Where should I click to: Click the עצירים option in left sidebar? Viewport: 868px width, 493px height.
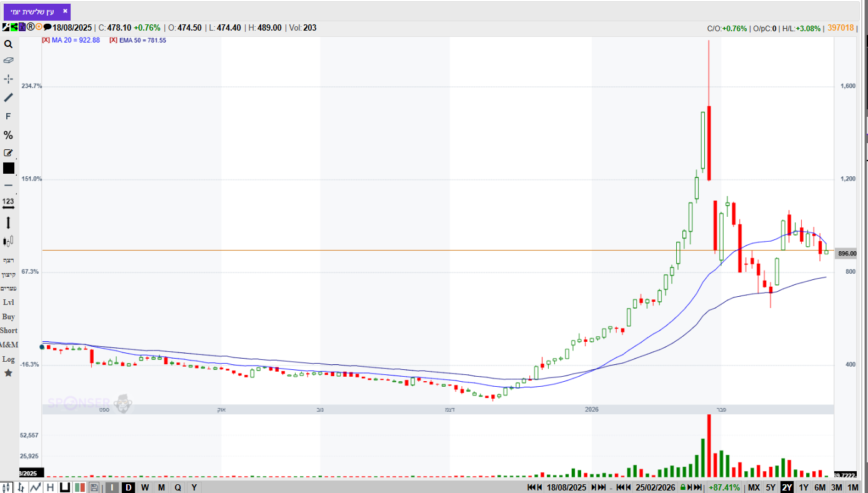click(8, 288)
